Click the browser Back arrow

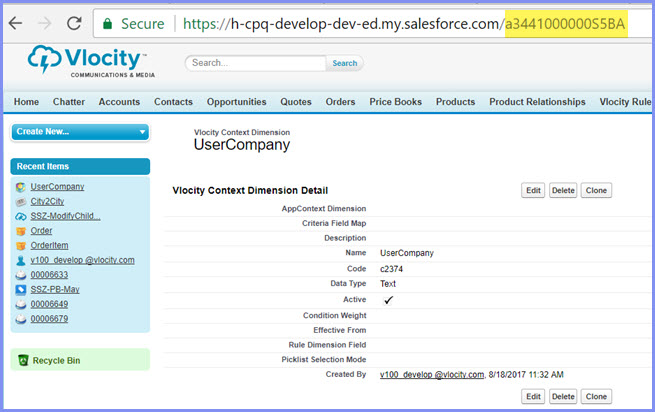coord(15,23)
